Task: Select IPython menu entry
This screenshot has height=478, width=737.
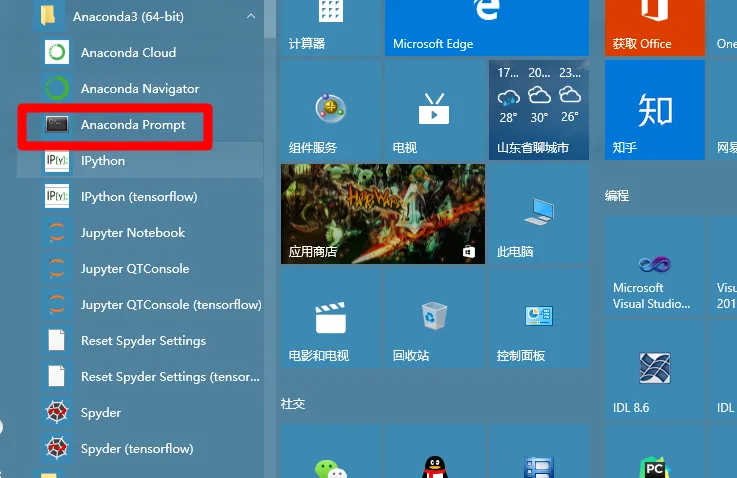Action: click(140, 161)
